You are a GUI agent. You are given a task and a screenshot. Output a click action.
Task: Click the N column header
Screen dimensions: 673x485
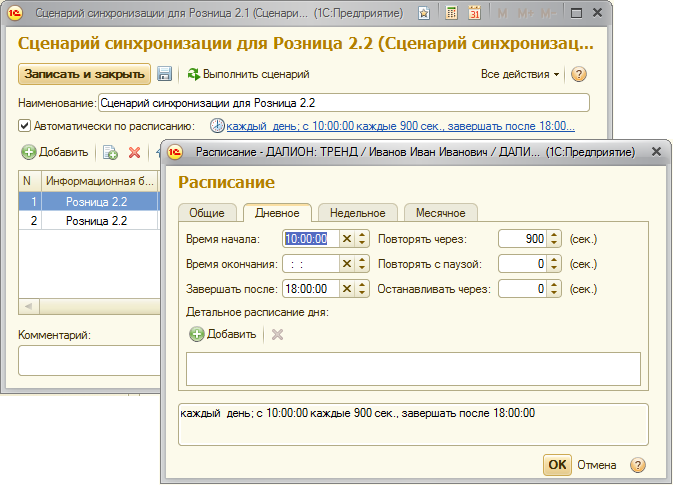point(30,181)
